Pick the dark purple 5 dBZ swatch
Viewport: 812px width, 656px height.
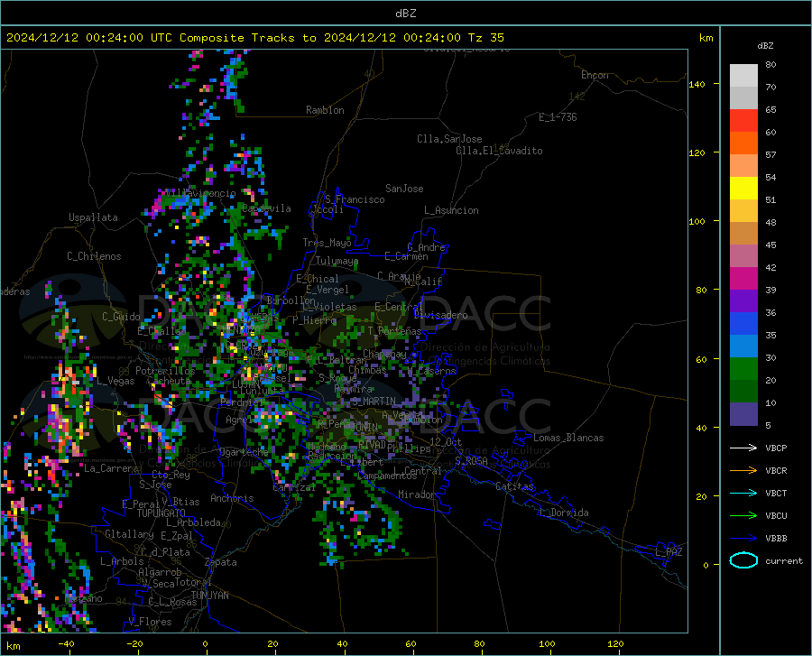pos(743,414)
